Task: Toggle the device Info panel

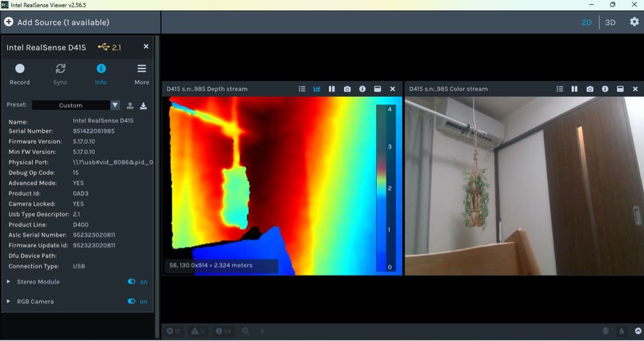Action: pos(101,74)
